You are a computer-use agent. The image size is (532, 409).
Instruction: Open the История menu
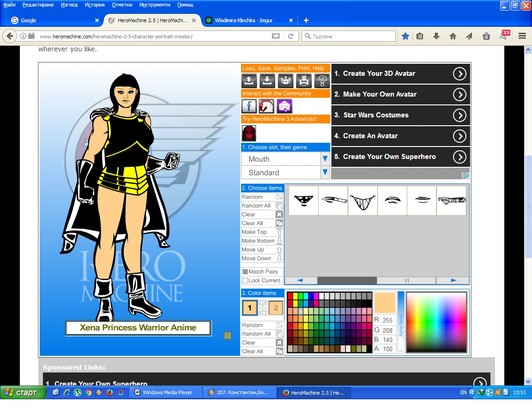click(95, 5)
